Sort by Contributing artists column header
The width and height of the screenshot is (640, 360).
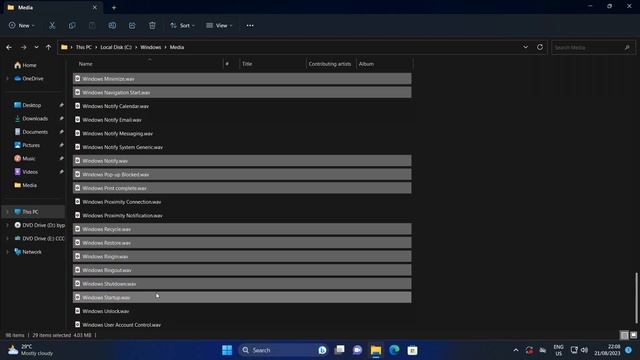click(x=331, y=64)
